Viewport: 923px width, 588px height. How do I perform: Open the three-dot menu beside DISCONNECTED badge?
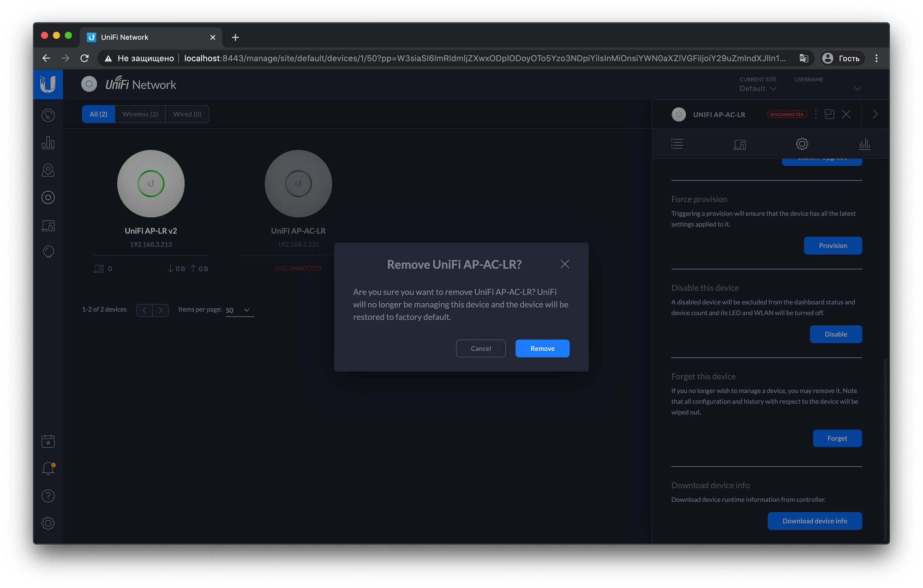pyautogui.click(x=815, y=114)
